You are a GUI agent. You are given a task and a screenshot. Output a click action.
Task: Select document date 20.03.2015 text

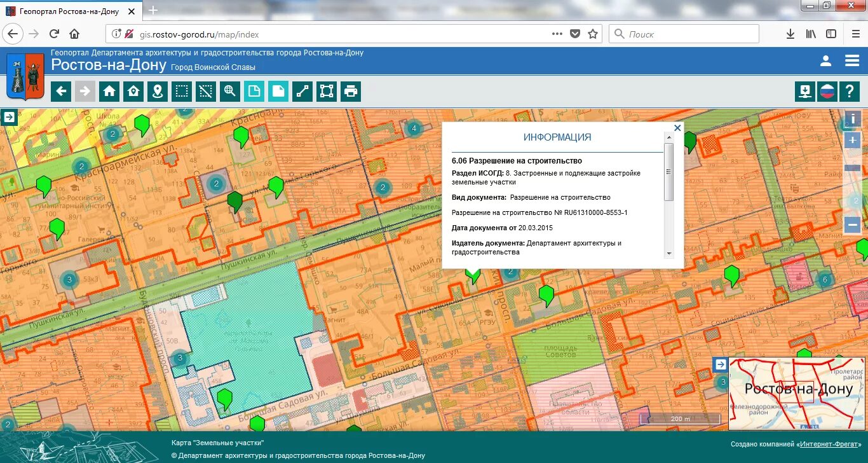[535, 228]
